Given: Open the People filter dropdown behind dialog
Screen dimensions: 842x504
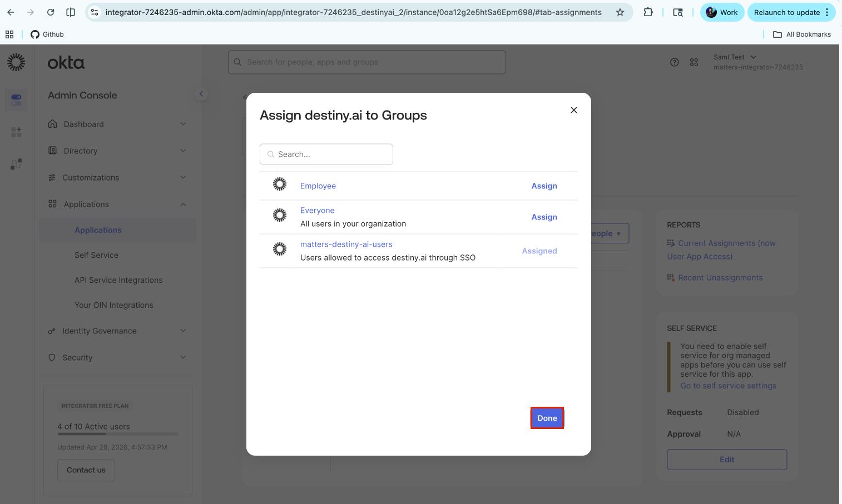Looking at the screenshot, I should [x=610, y=233].
